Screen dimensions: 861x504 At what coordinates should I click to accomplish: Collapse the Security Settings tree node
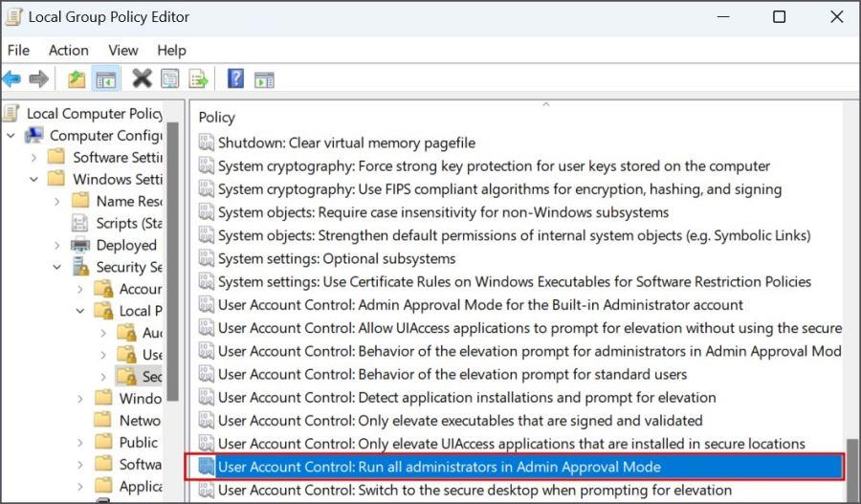[57, 267]
